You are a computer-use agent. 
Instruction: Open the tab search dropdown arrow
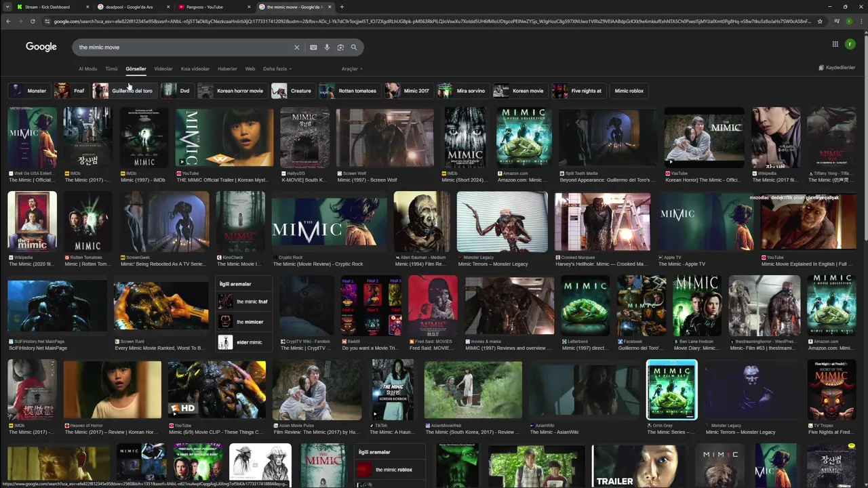pyautogui.click(x=7, y=7)
